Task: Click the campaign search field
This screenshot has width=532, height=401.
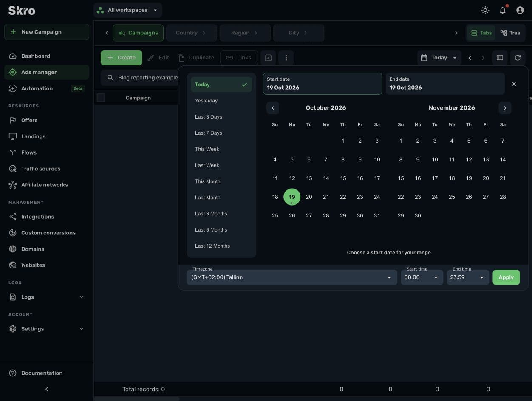Action: (x=140, y=78)
